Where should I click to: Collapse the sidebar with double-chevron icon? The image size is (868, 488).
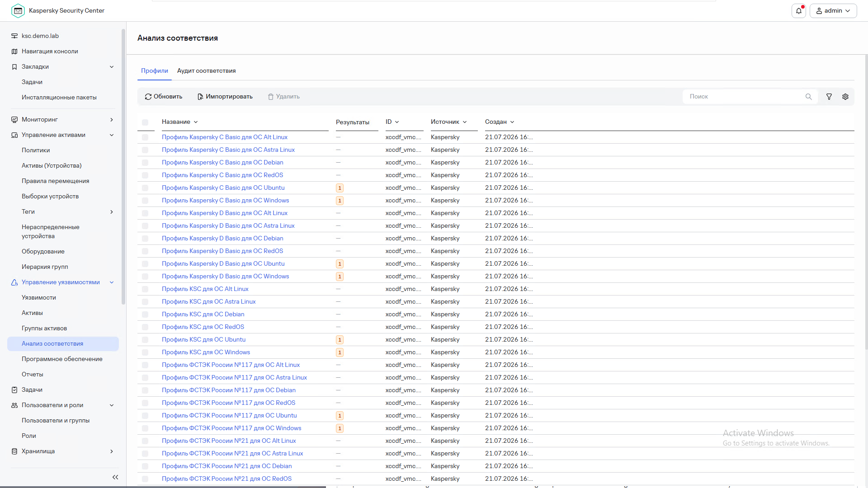point(115,477)
